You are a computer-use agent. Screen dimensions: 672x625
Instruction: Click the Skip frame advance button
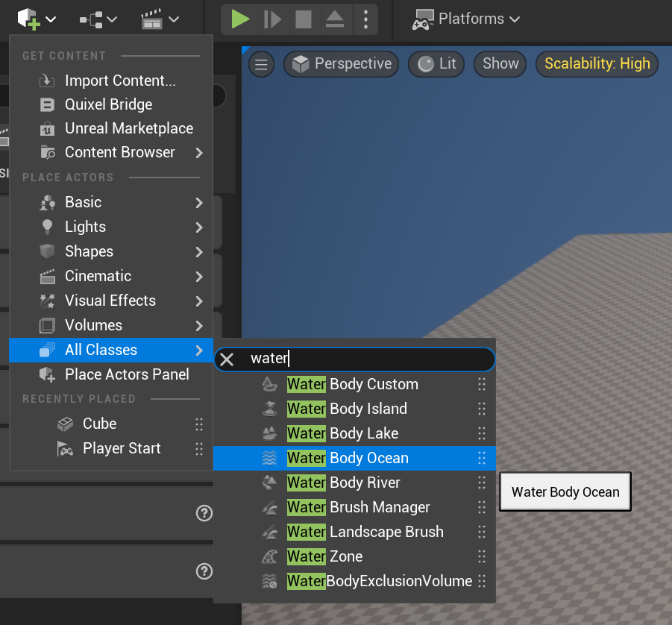tap(272, 19)
